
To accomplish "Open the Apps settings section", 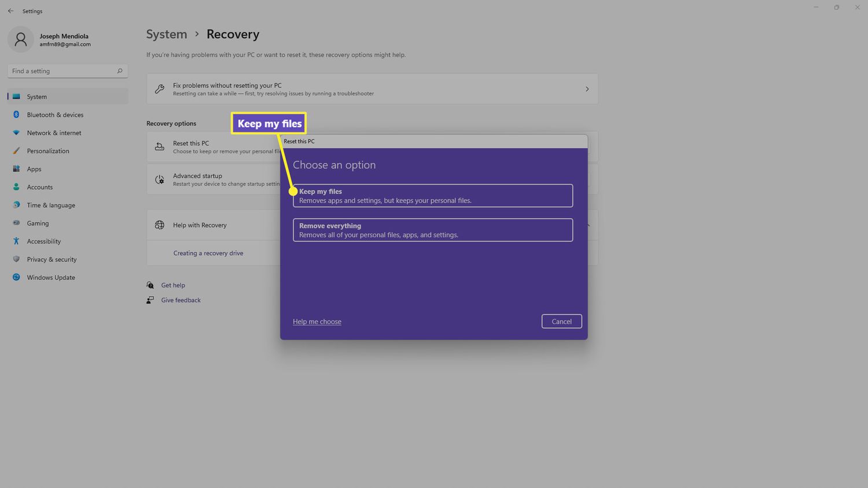I will (x=34, y=169).
